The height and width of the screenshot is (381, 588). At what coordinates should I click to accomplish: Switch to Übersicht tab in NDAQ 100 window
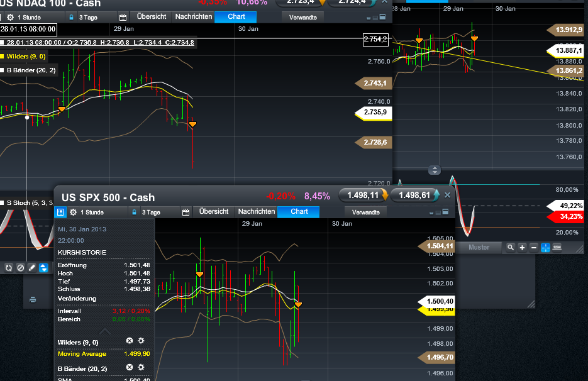click(151, 16)
